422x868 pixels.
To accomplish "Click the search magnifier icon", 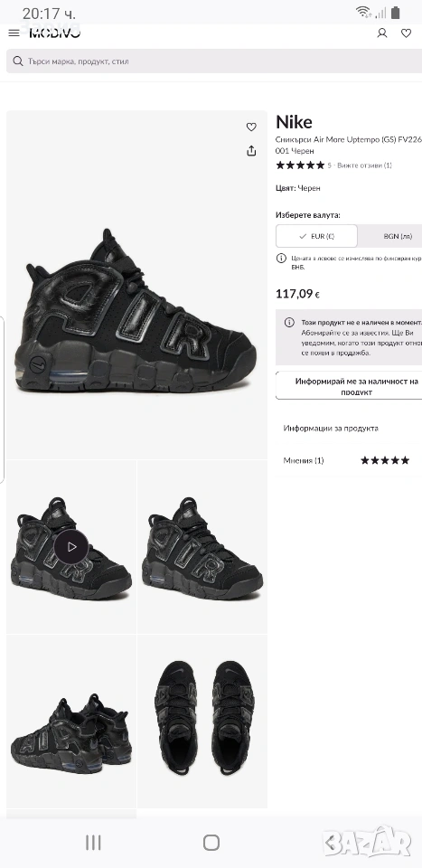I will pyautogui.click(x=18, y=61).
